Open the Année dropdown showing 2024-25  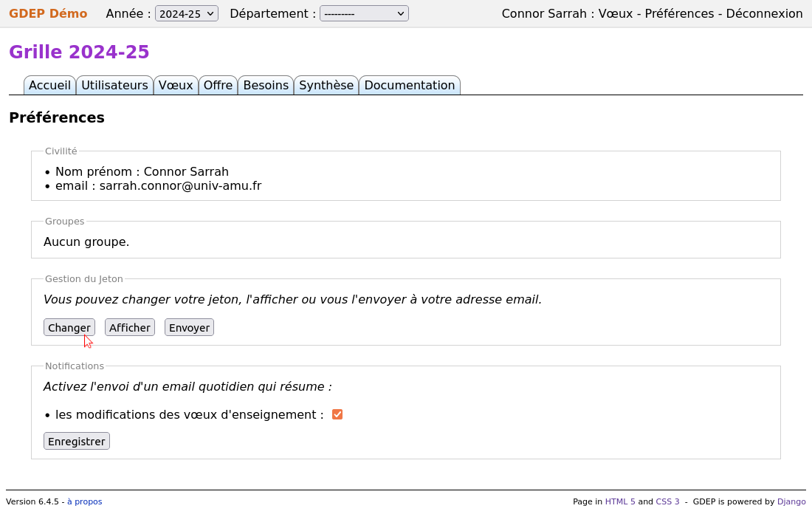pyautogui.click(x=186, y=13)
